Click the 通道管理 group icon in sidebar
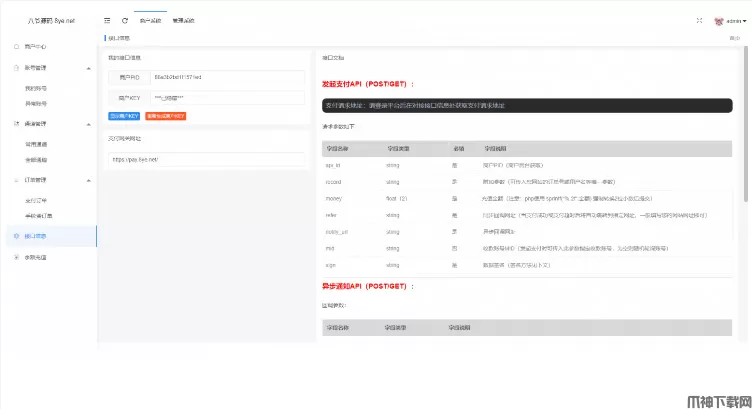Image resolution: width=752 pixels, height=409 pixels. click(16, 123)
